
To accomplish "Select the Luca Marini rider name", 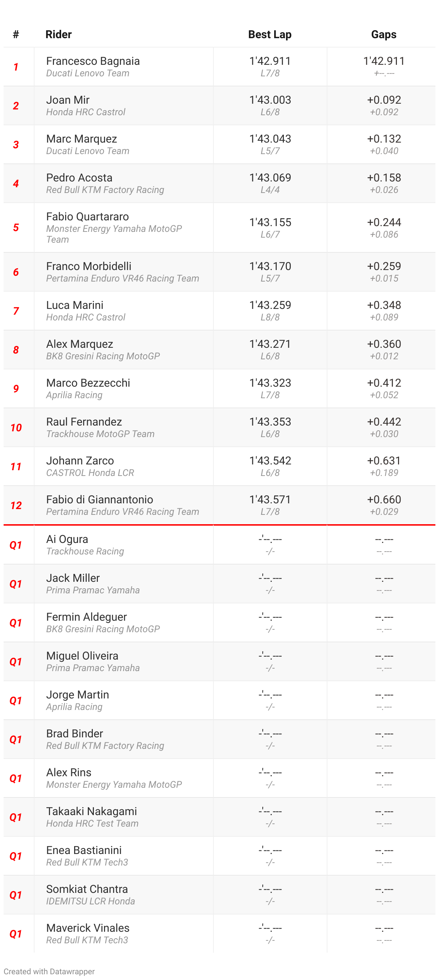I will click(74, 305).
